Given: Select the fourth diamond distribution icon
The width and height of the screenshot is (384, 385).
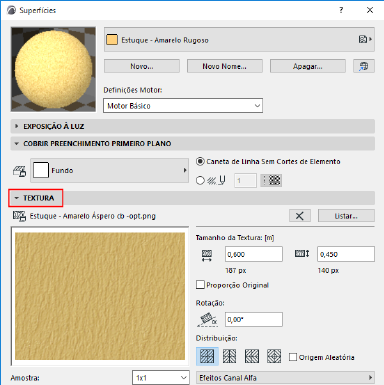Looking at the screenshot, I should click(274, 356).
